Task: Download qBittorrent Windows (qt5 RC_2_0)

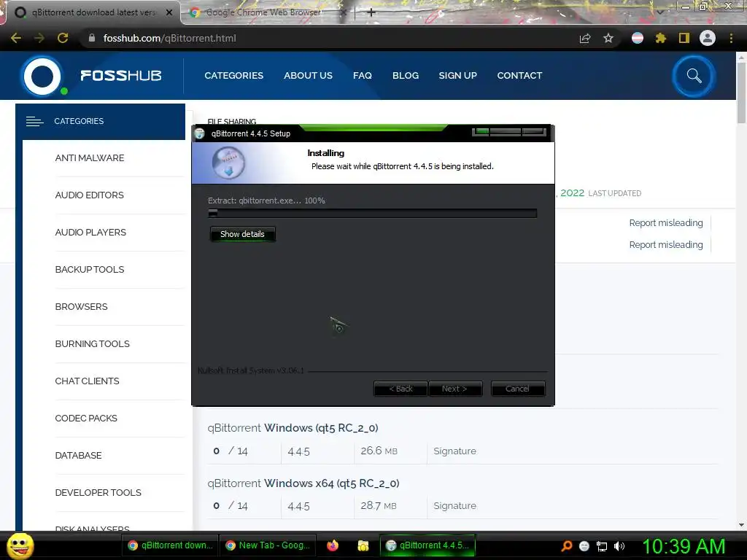Action: [293, 427]
